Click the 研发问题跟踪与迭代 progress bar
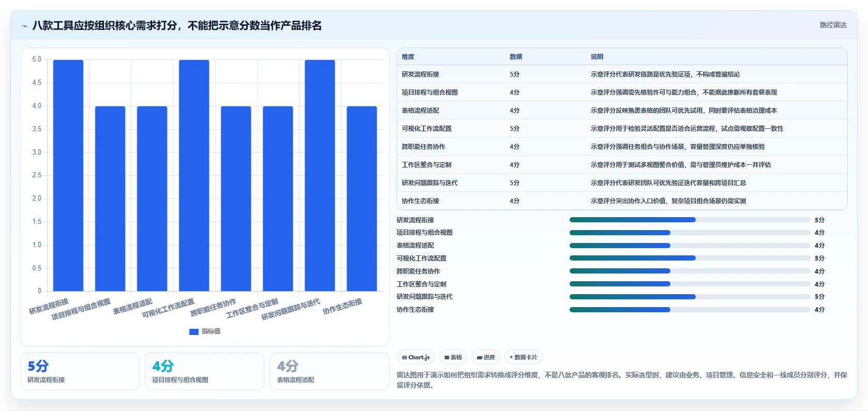Image resolution: width=868 pixels, height=411 pixels. [x=690, y=297]
